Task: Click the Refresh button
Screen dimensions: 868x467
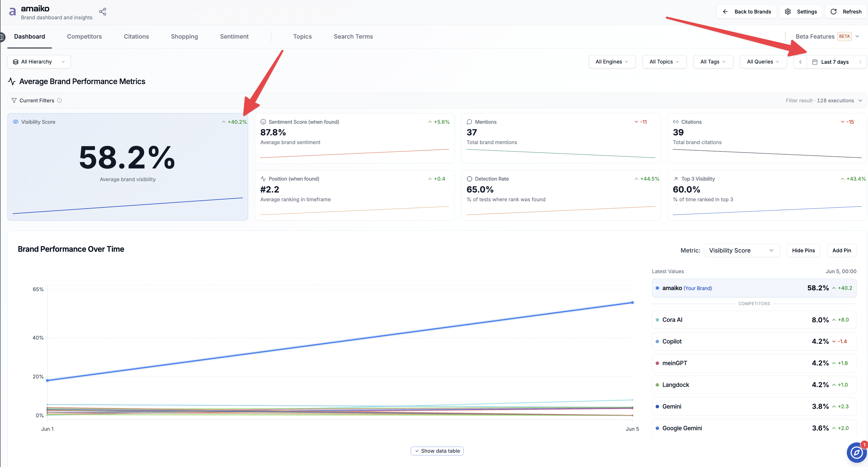Action: (x=846, y=12)
